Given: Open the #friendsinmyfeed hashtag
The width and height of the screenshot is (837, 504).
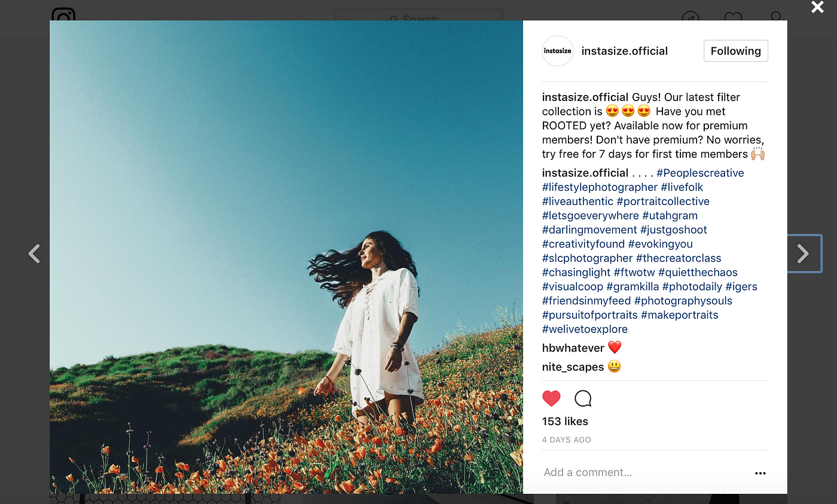Looking at the screenshot, I should [x=586, y=301].
